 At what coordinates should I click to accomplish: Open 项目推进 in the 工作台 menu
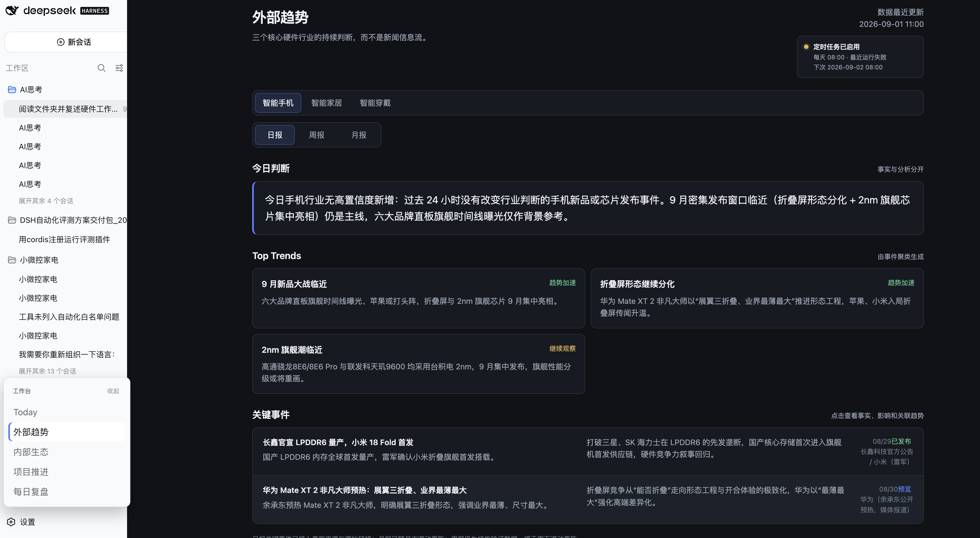coord(67,472)
